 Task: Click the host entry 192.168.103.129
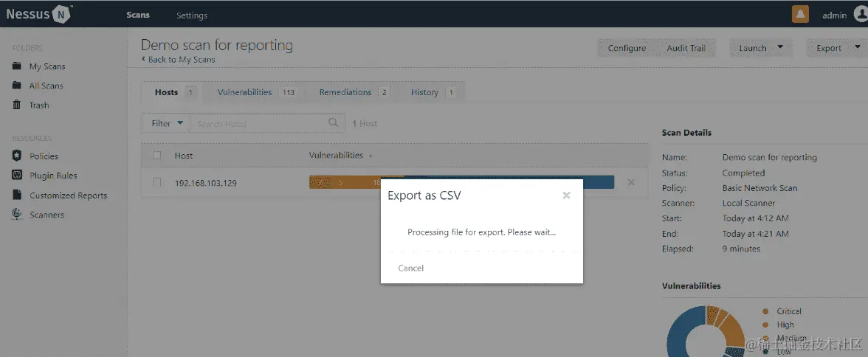click(205, 183)
